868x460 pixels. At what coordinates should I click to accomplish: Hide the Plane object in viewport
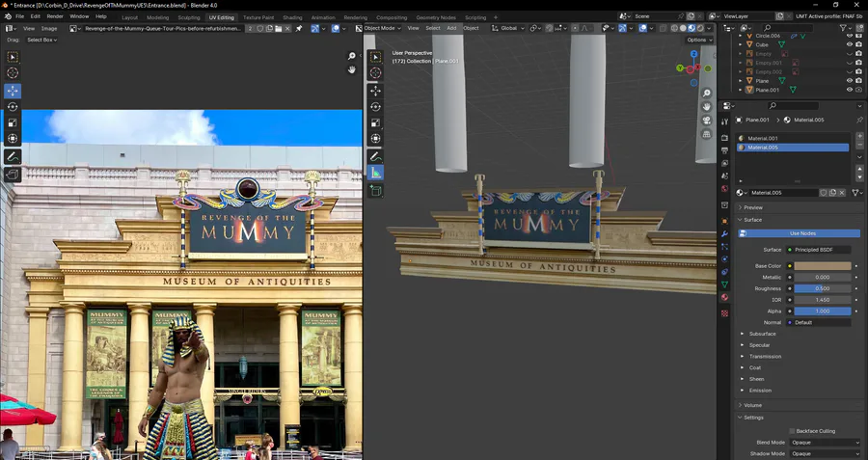pyautogui.click(x=850, y=81)
